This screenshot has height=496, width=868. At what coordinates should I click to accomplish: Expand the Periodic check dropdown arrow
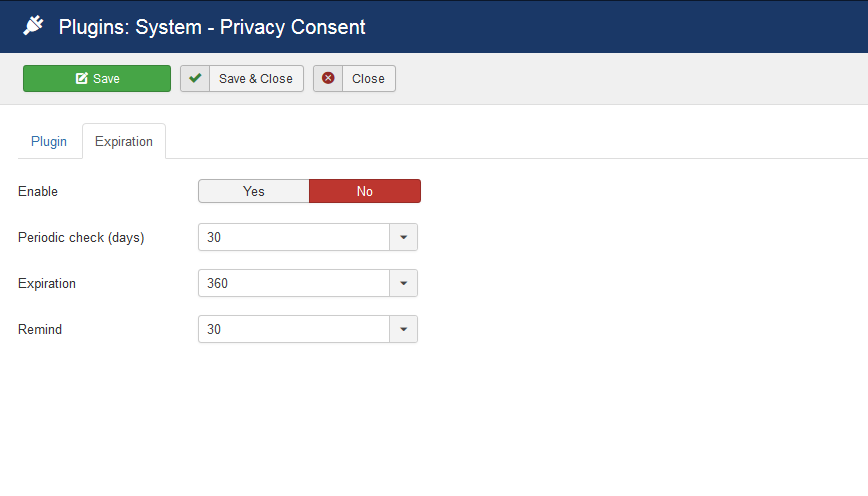click(x=403, y=237)
